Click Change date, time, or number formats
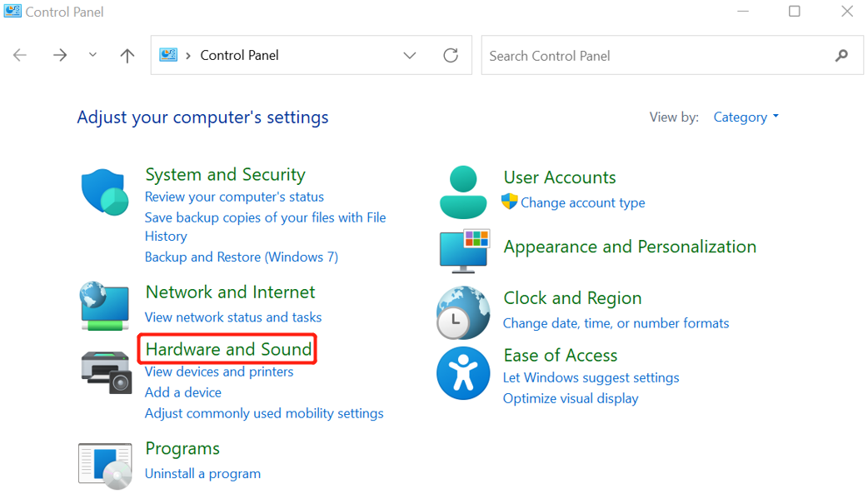Image resolution: width=868 pixels, height=494 pixels. [616, 323]
